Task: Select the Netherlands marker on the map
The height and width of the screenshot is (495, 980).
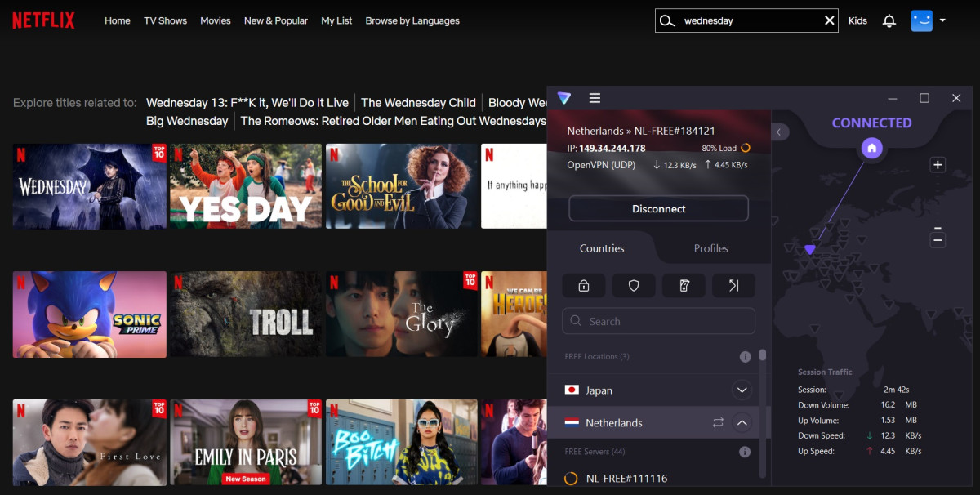Action: click(809, 250)
